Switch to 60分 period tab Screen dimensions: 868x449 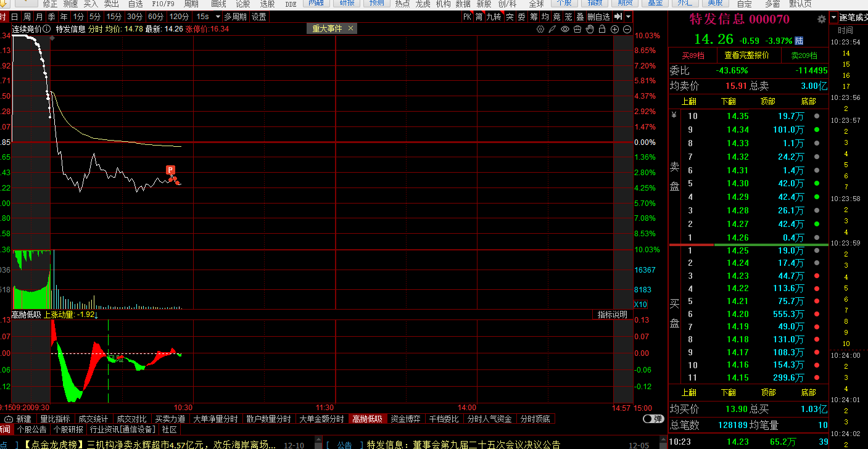click(156, 17)
